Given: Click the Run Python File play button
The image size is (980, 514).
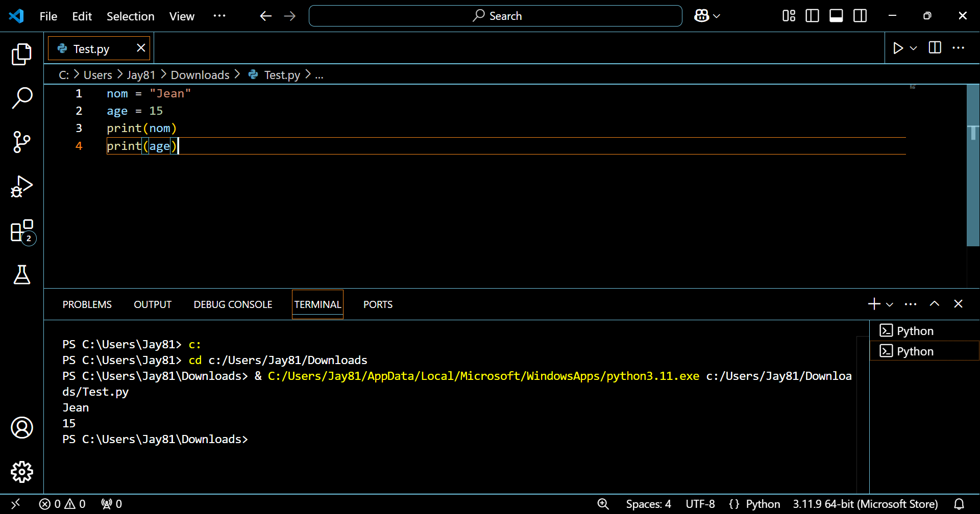Looking at the screenshot, I should (898, 48).
